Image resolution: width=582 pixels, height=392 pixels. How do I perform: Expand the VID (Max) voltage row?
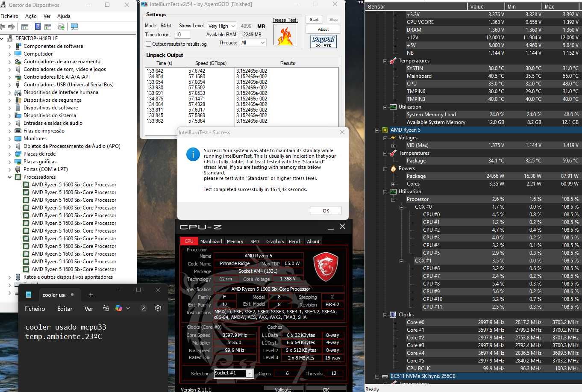(x=393, y=145)
